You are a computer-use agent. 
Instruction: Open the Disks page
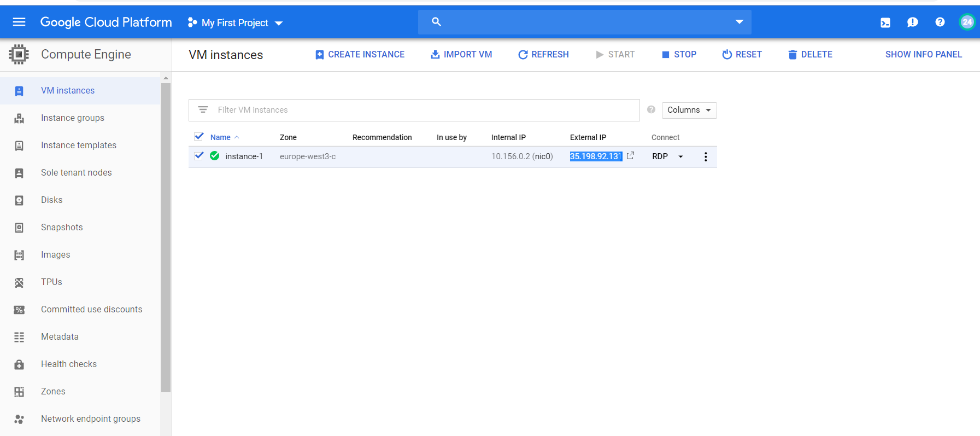[52, 200]
